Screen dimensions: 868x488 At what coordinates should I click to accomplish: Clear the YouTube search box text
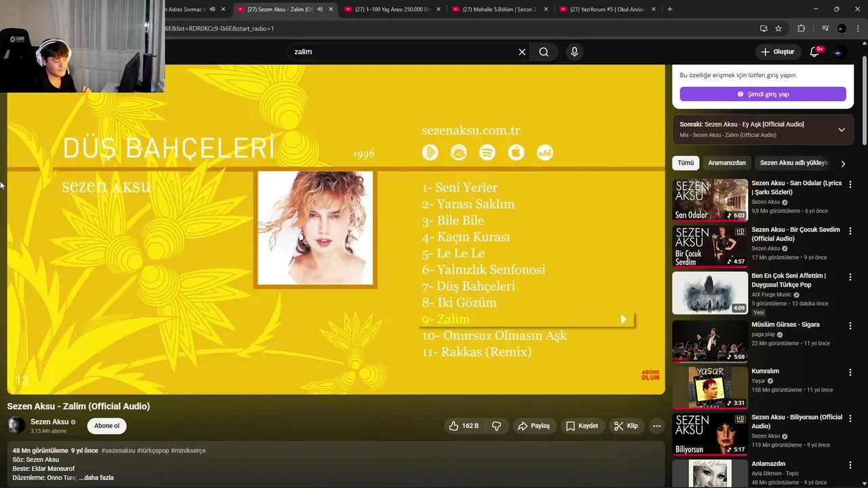click(522, 52)
